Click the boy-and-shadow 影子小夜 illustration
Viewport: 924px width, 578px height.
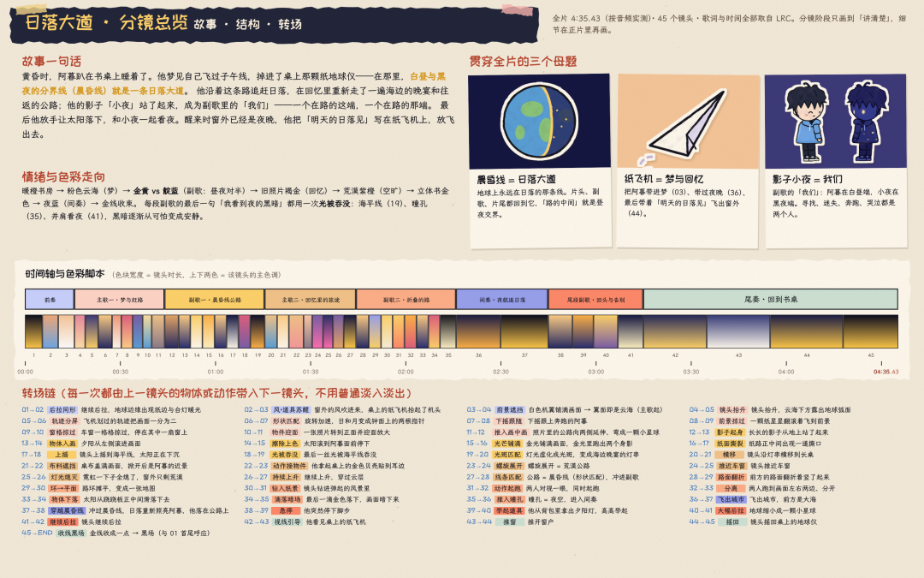tap(836, 122)
